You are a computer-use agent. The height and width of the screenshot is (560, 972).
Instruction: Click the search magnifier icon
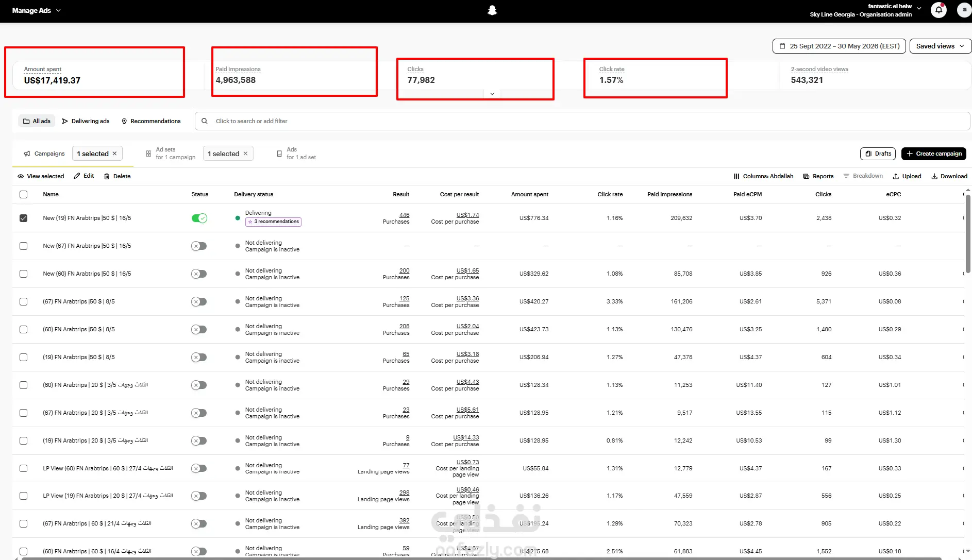pos(205,121)
